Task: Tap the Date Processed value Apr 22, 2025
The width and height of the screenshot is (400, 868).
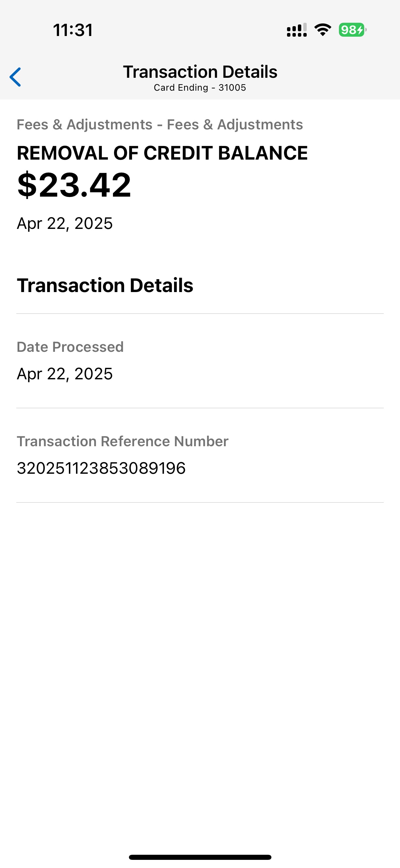Action: [x=65, y=374]
